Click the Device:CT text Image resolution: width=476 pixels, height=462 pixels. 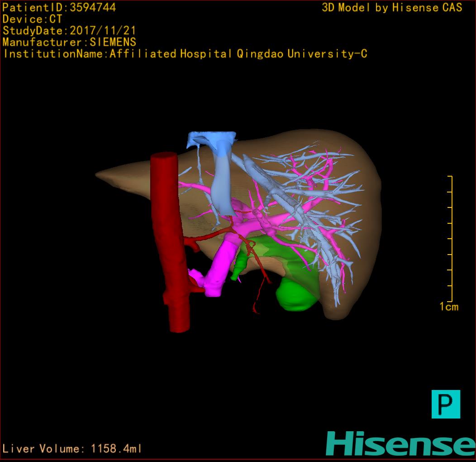click(32, 19)
